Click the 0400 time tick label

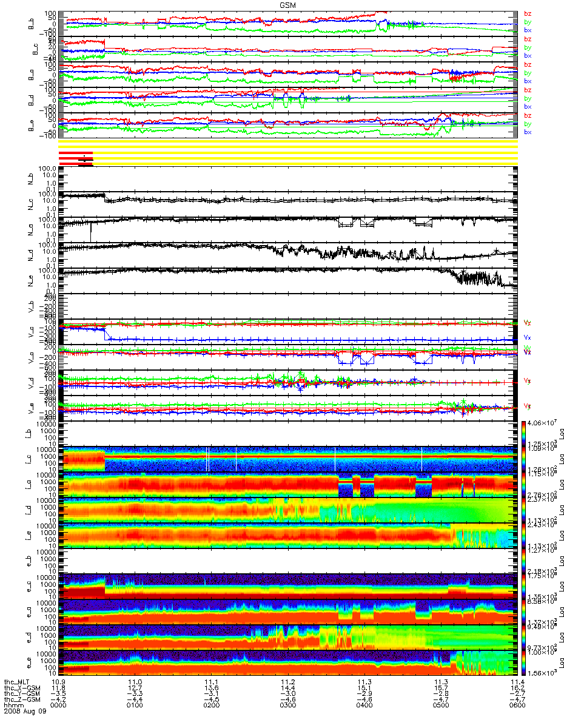pyautogui.click(x=364, y=706)
